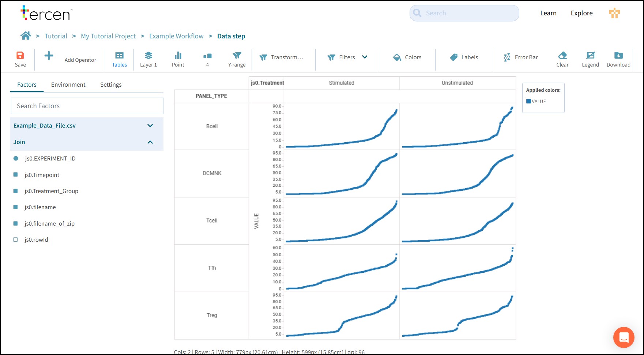This screenshot has height=355, width=644.
Task: Click the Download icon
Action: [x=618, y=56]
